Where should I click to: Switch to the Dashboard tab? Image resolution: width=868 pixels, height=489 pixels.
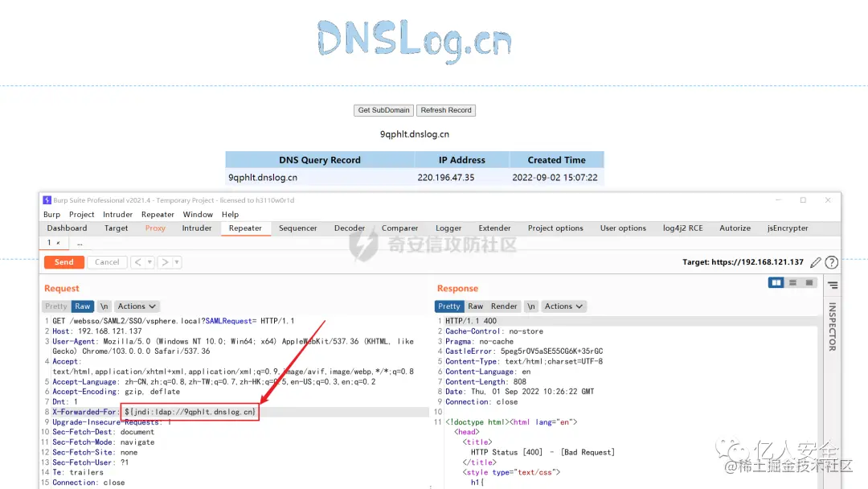tap(67, 228)
